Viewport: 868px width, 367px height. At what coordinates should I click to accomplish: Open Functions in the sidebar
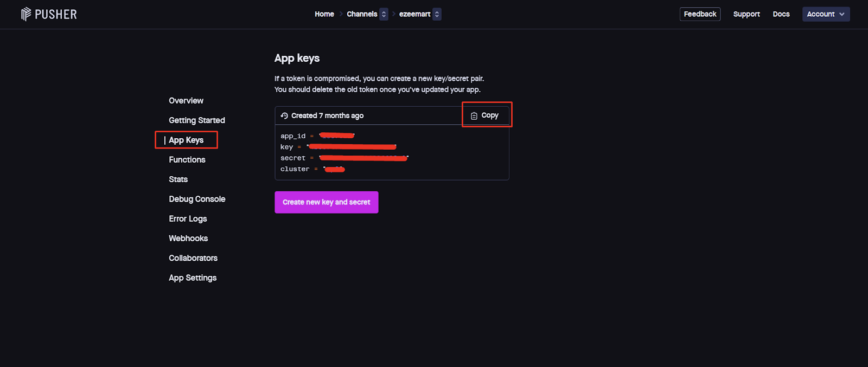pyautogui.click(x=187, y=160)
